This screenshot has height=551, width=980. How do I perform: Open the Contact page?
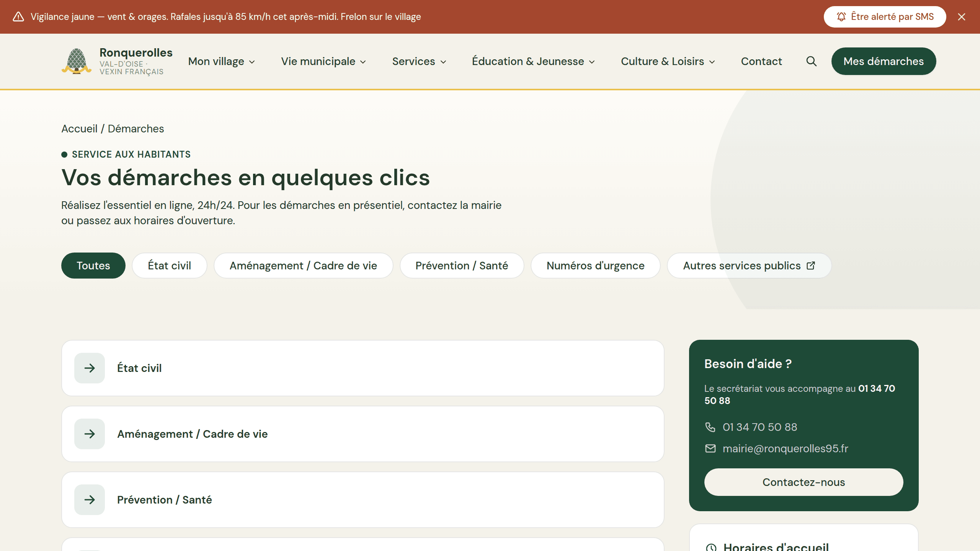click(761, 61)
